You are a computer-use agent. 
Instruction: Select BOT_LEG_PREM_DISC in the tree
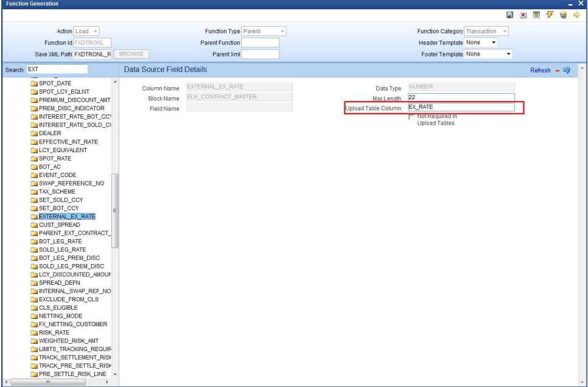[69, 258]
